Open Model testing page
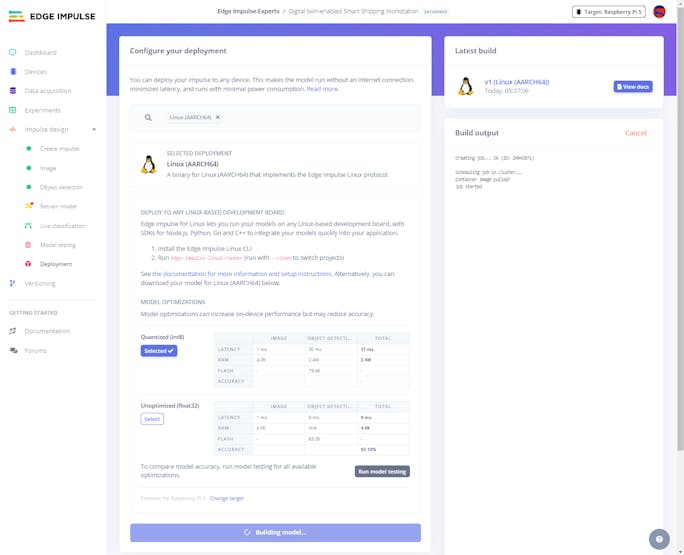Screen dimensions: 684x555 pyautogui.click(x=58, y=245)
